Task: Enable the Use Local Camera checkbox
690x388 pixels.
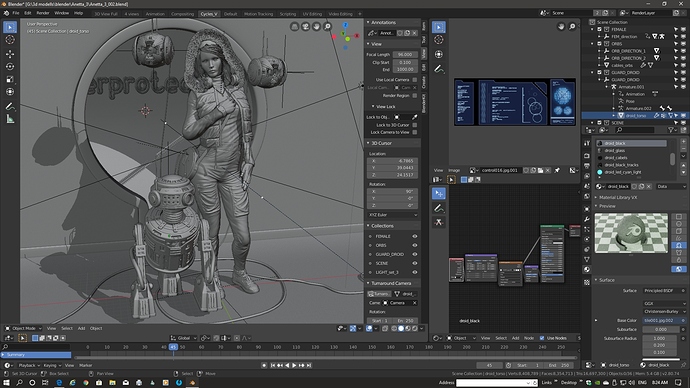Action: (415, 80)
